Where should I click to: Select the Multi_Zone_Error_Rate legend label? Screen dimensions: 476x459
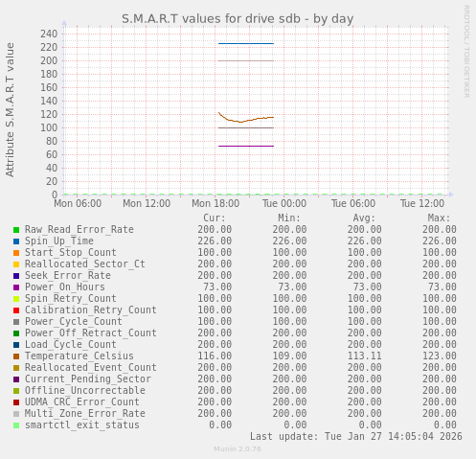pos(85,414)
